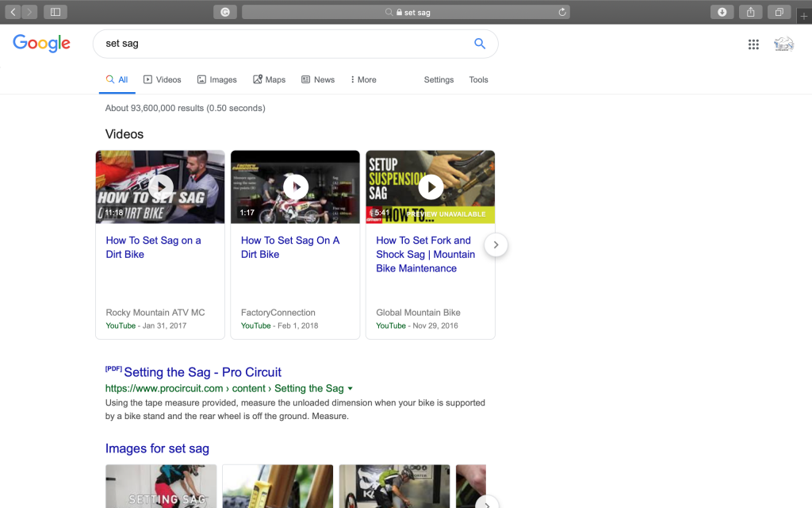812x508 pixels.
Task: Click the 'Global Mountain Bike' channel name
Action: (418, 313)
